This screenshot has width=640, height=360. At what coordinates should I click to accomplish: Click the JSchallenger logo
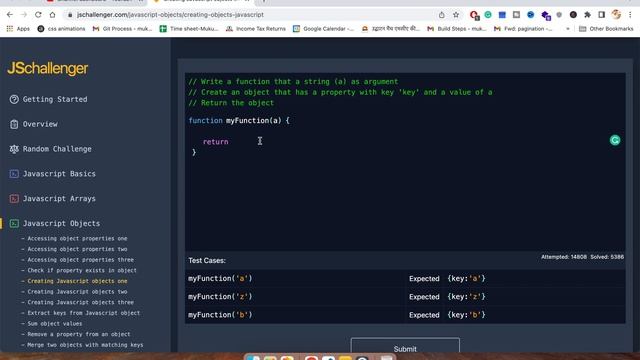tap(48, 69)
